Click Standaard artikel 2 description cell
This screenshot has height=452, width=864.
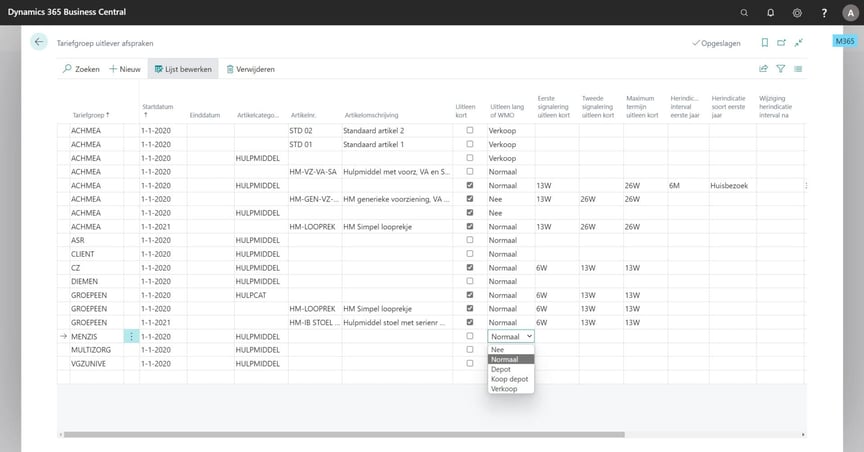pyautogui.click(x=397, y=131)
